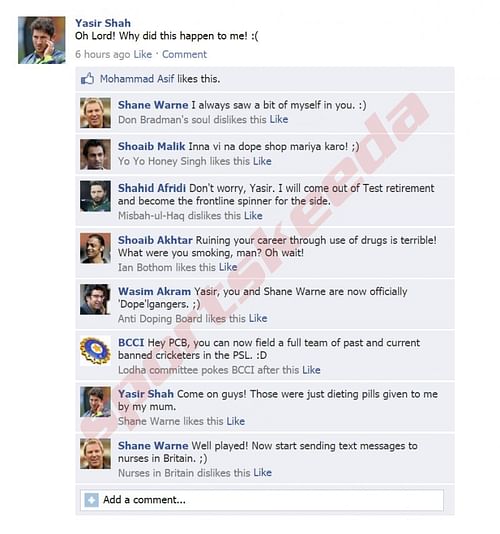Click the thumbs-up icon beside Mohammad Asif
Viewport: 500px width, 534px height.
point(88,79)
